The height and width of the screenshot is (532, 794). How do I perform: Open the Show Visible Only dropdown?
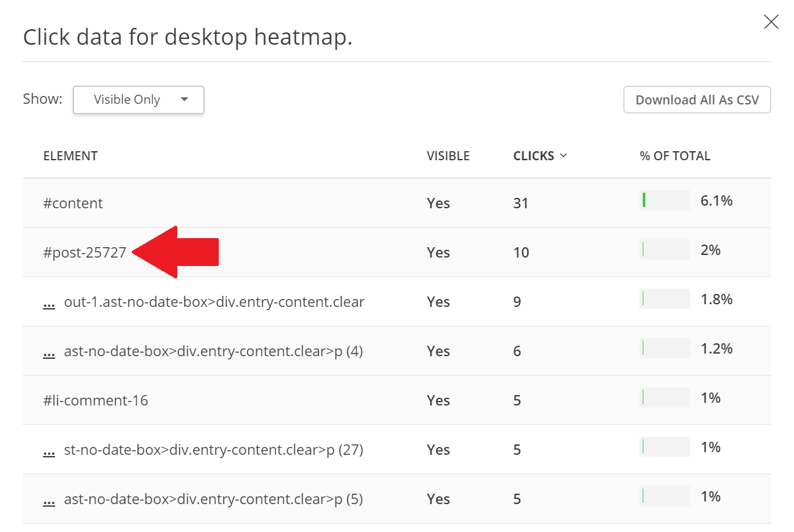(x=138, y=100)
